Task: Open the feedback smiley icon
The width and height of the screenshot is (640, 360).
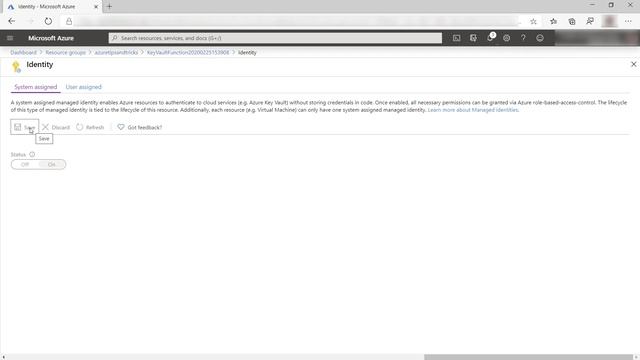Action: (540, 38)
